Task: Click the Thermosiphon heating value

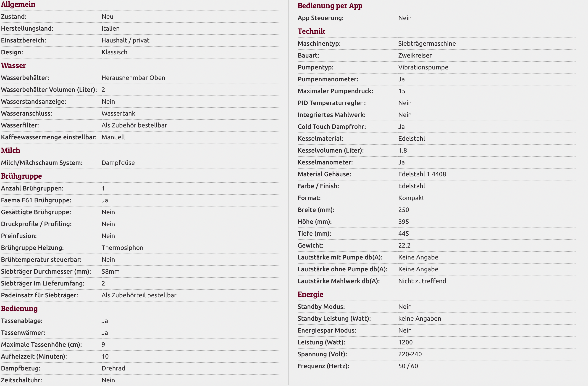Action: pos(122,248)
